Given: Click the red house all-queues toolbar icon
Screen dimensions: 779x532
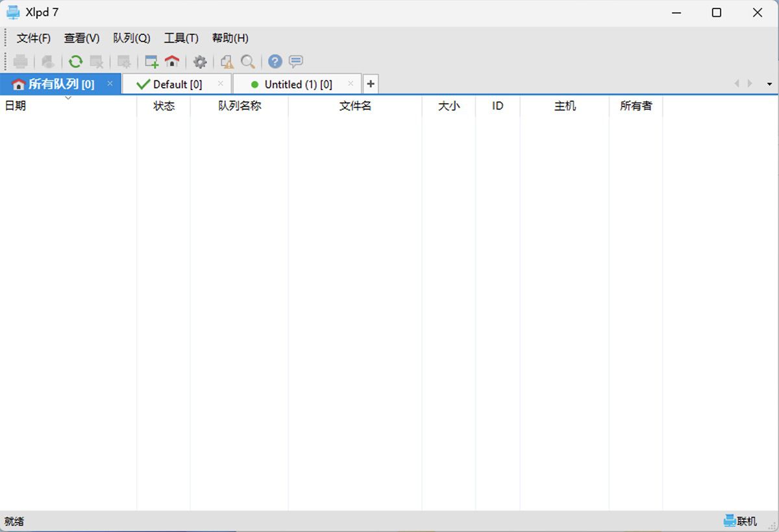Looking at the screenshot, I should pyautogui.click(x=172, y=62).
